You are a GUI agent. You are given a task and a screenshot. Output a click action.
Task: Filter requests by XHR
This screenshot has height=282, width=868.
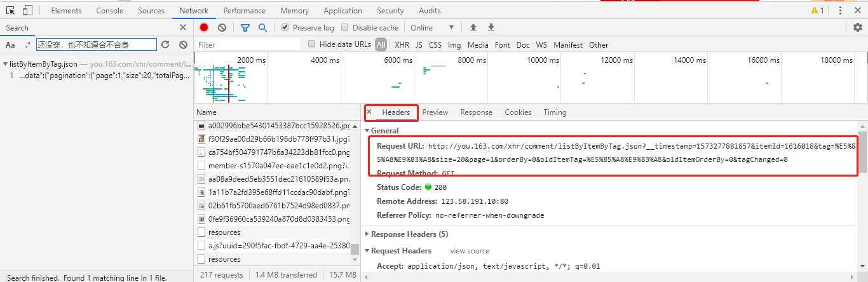click(402, 44)
